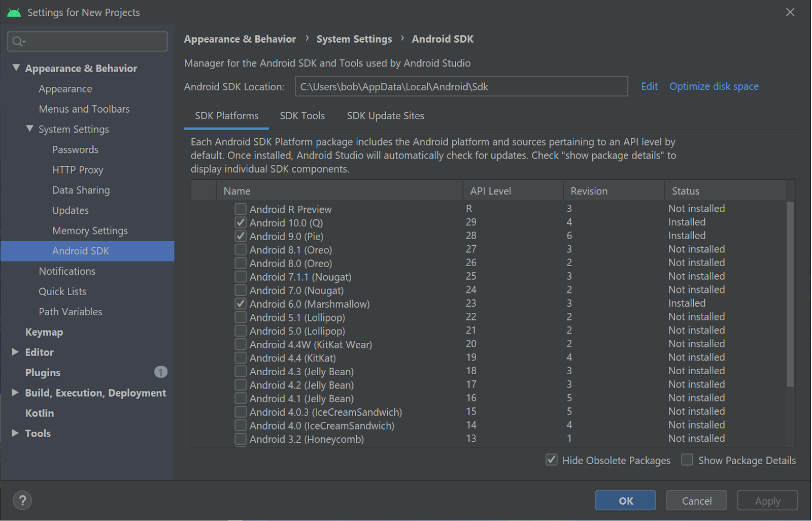Viewport: 812px width, 521px height.
Task: Open the SDK Update Sites tab
Action: [x=386, y=116]
